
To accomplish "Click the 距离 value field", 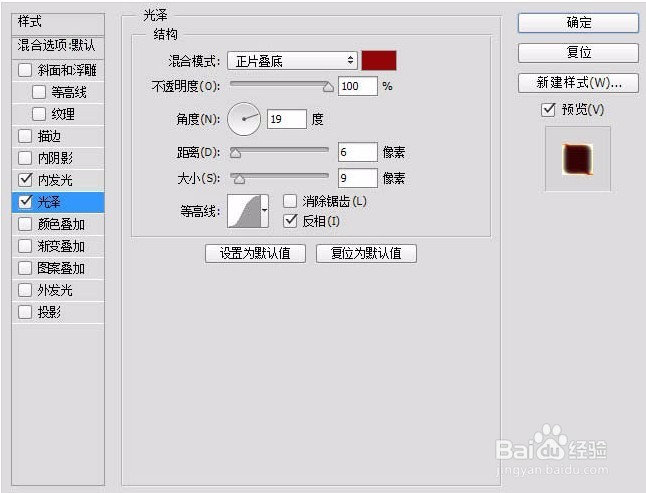I will tap(358, 152).
